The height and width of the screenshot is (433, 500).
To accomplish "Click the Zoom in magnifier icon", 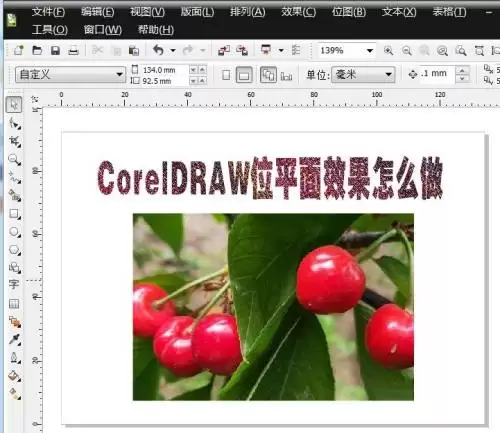I will pyautogui.click(x=388, y=51).
